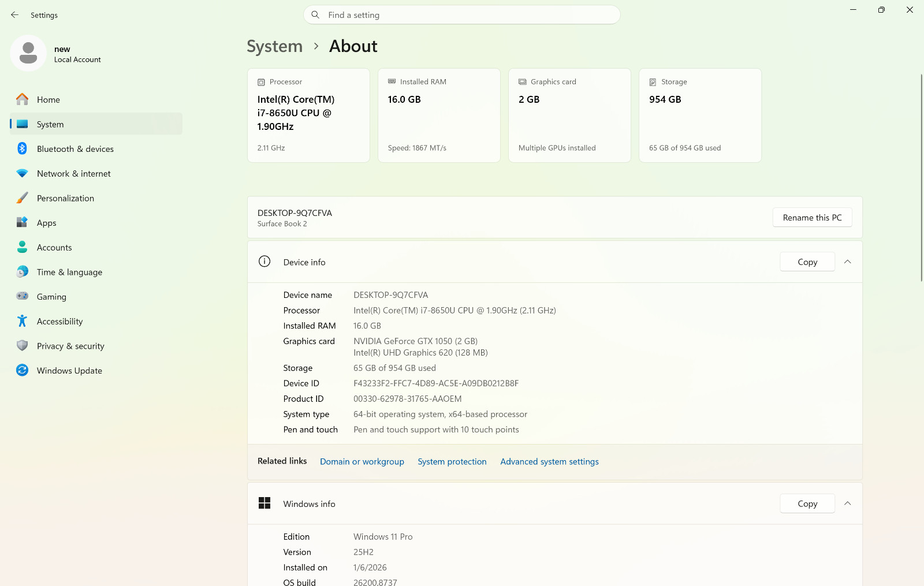Click NVIDIA GeForce GTX 1050 text
Screen dimensions: 924x586
(x=416, y=341)
